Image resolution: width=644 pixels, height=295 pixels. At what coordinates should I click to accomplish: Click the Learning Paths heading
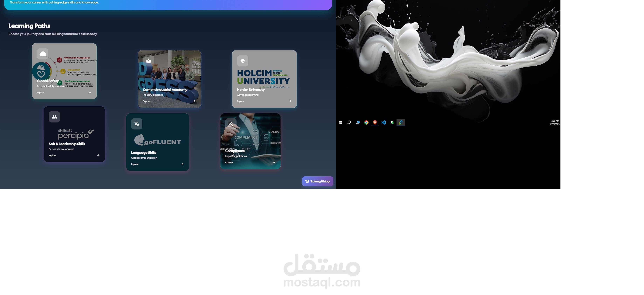29,26
